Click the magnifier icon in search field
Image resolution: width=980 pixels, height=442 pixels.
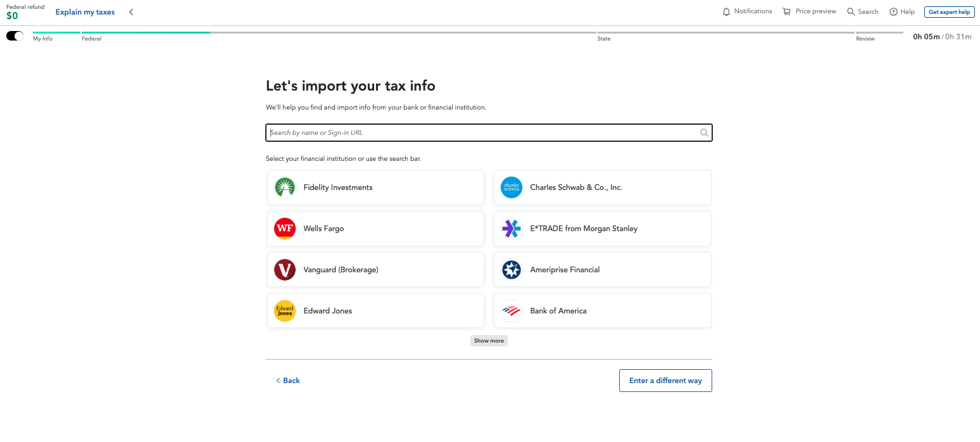tap(704, 133)
